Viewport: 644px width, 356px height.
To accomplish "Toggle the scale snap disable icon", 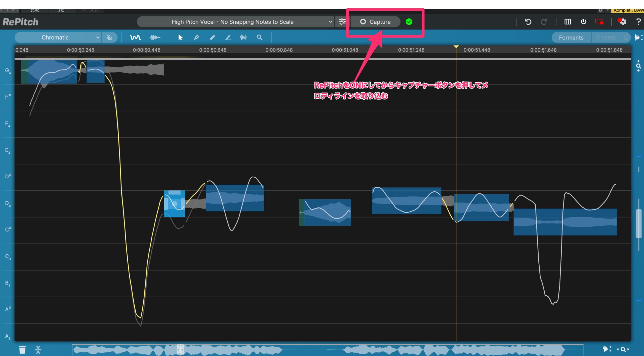I will coord(110,37).
